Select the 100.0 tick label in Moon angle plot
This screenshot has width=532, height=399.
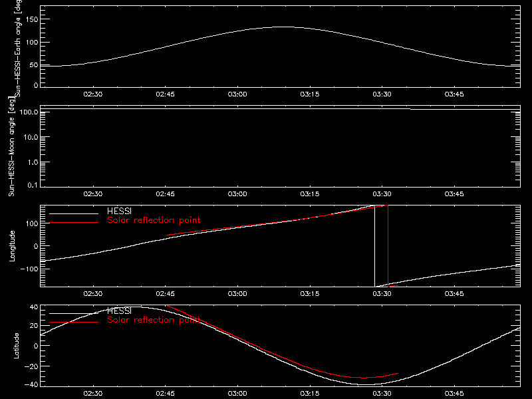[x=29, y=112]
